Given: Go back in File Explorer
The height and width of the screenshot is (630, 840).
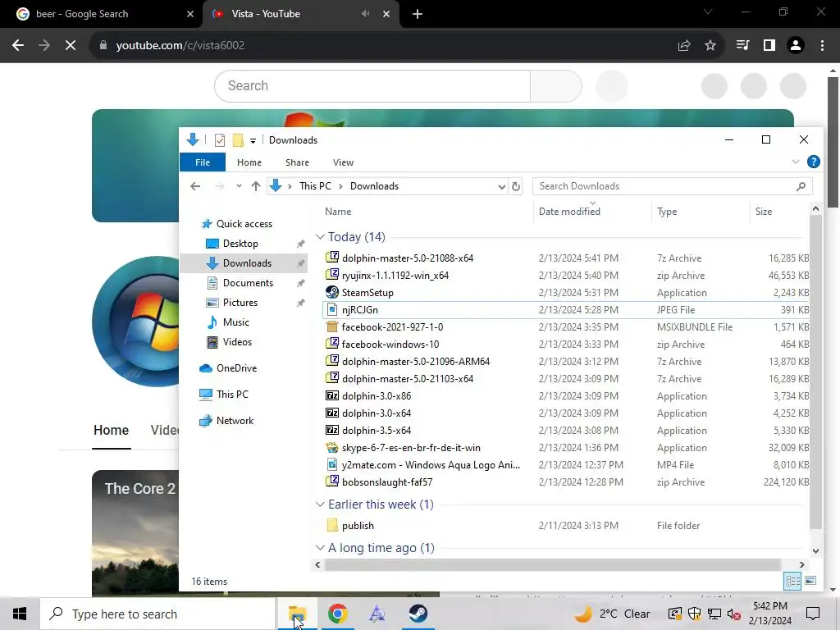Looking at the screenshot, I should (195, 186).
